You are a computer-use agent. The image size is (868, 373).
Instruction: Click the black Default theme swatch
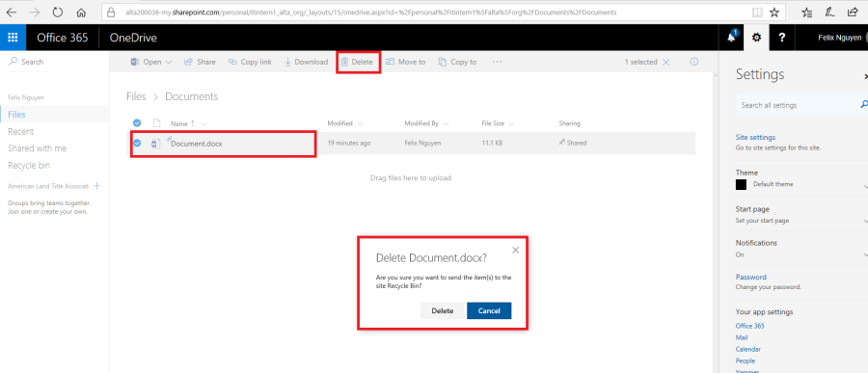[741, 185]
